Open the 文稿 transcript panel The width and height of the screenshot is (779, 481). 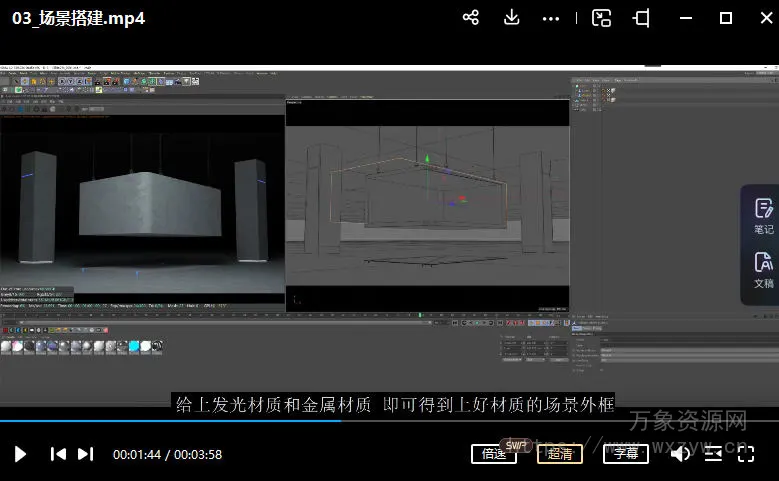click(x=763, y=271)
